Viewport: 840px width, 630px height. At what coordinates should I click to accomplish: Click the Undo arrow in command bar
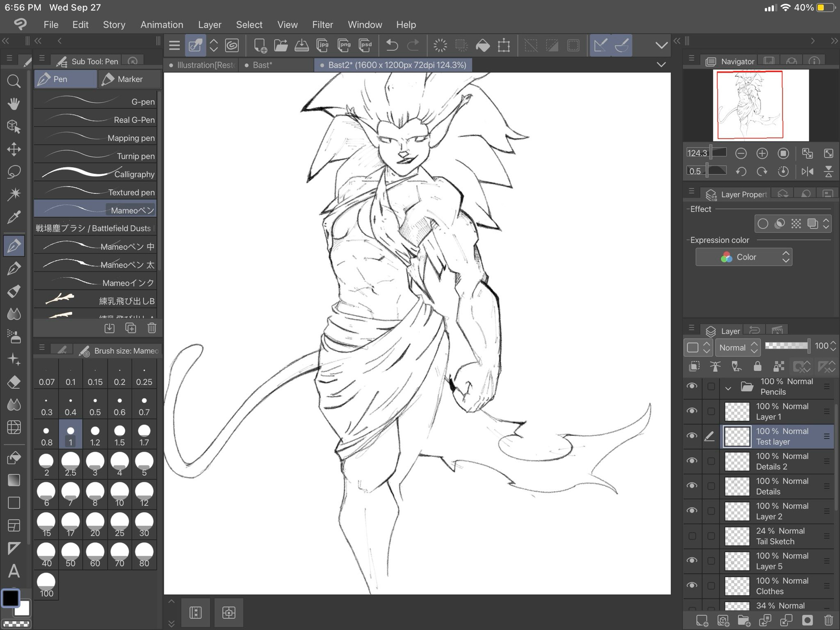[391, 45]
